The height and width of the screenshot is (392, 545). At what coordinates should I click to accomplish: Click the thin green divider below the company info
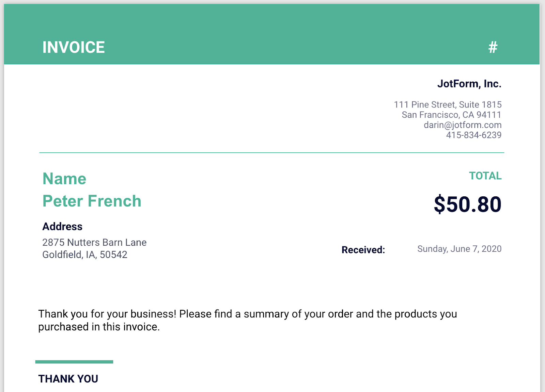(271, 153)
